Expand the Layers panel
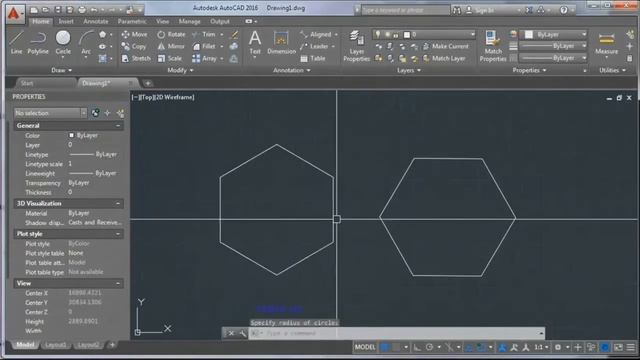Image resolution: width=640 pixels, height=360 pixels. tap(409, 70)
